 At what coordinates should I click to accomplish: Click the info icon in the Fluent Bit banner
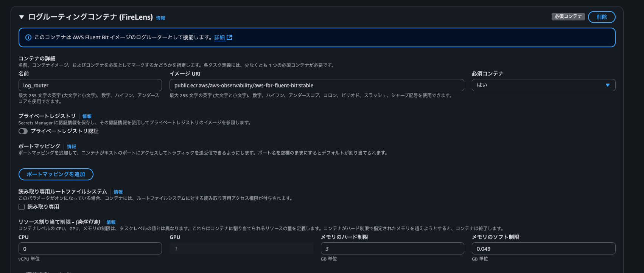(x=28, y=37)
